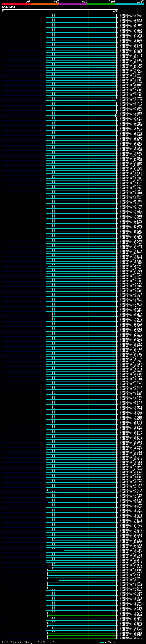Open hit UniRef100_Q8RVI4

[x=131, y=48]
